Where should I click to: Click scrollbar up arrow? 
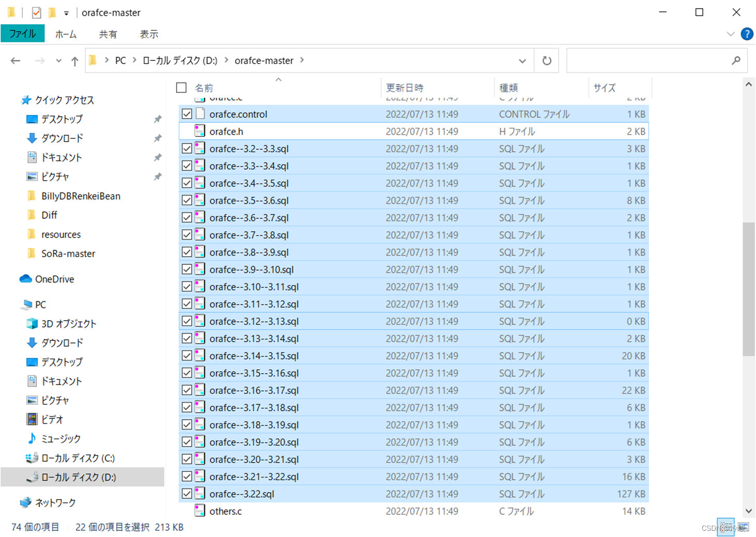click(x=749, y=84)
